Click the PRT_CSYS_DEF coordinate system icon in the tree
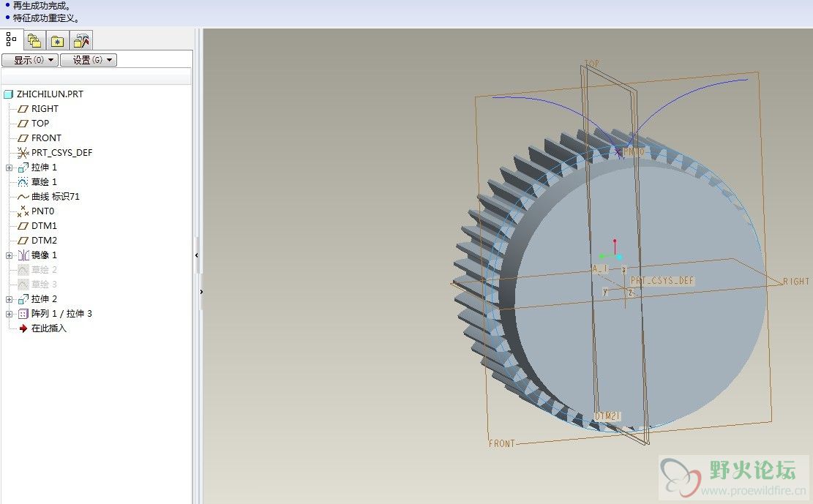The image size is (813, 504). [23, 152]
